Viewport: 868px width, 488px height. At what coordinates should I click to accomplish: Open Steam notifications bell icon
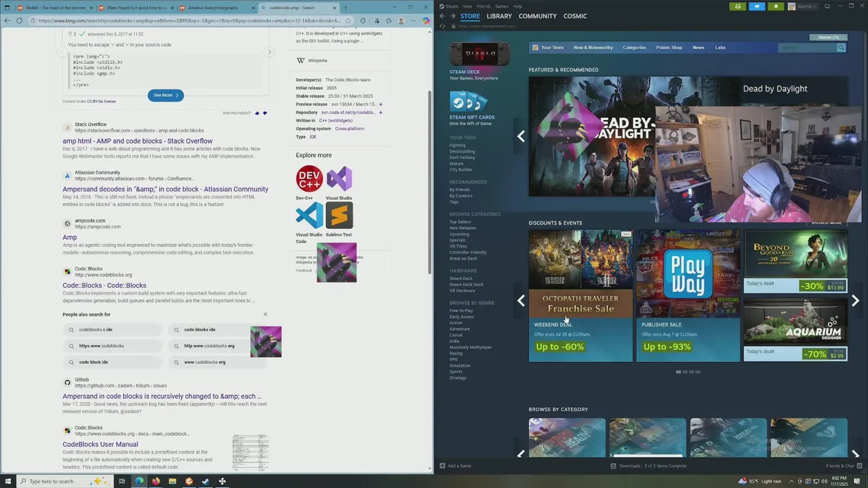[x=776, y=6]
